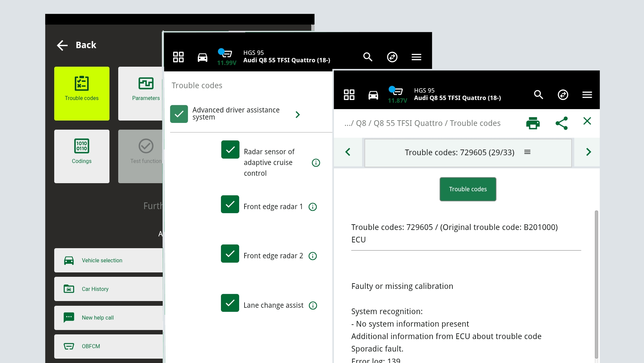The image size is (644, 363).
Task: Open Car History from the sidebar
Action: 95,289
